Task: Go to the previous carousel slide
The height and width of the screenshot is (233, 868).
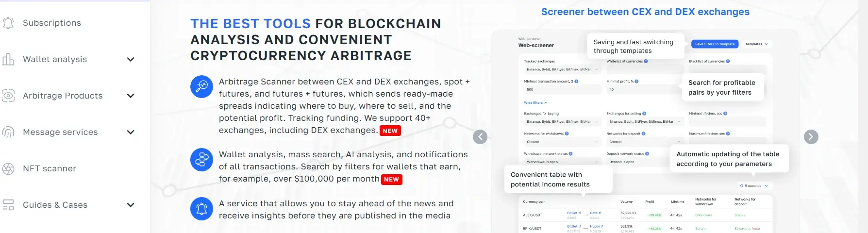Action: pos(480,137)
